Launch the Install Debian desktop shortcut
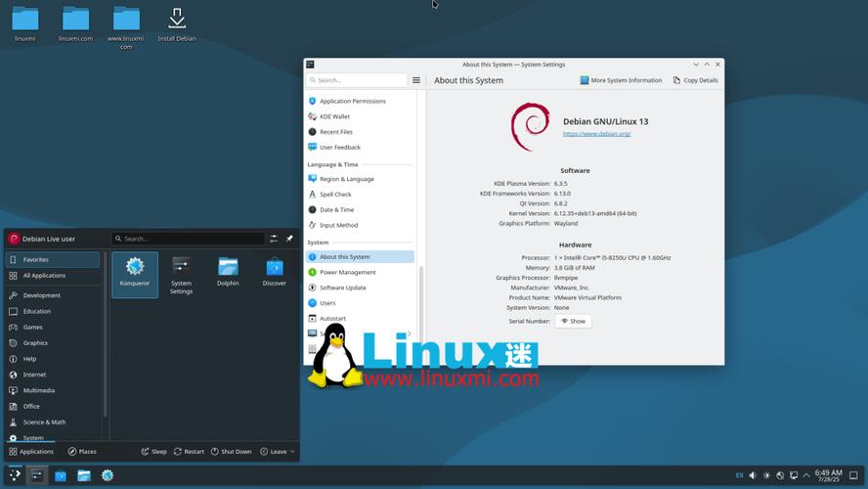 [177, 23]
